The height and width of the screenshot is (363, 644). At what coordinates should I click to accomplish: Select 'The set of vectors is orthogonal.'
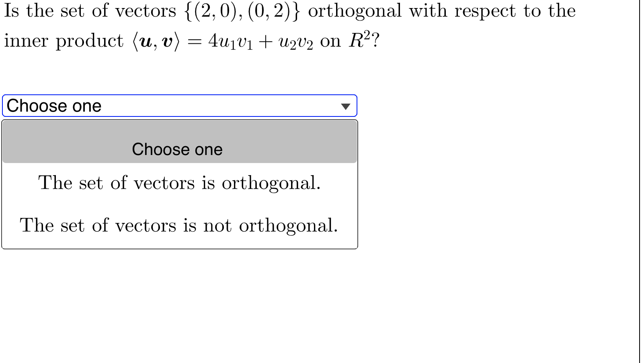click(x=180, y=184)
